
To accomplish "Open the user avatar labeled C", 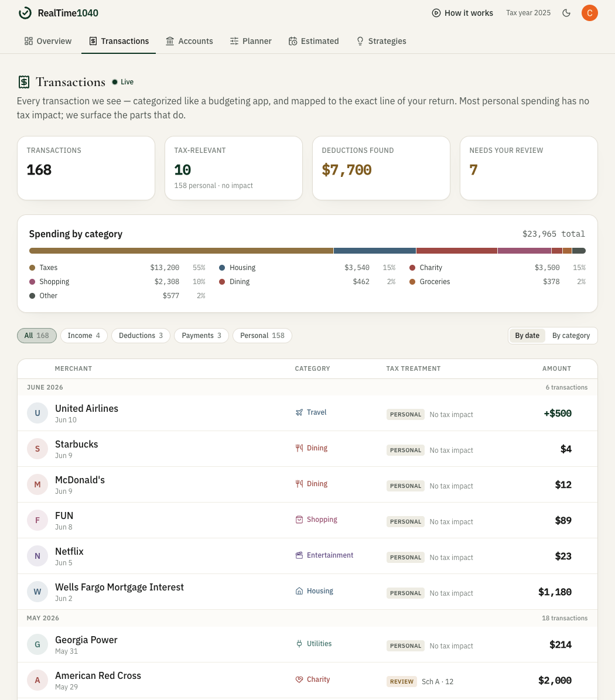I will tap(590, 13).
